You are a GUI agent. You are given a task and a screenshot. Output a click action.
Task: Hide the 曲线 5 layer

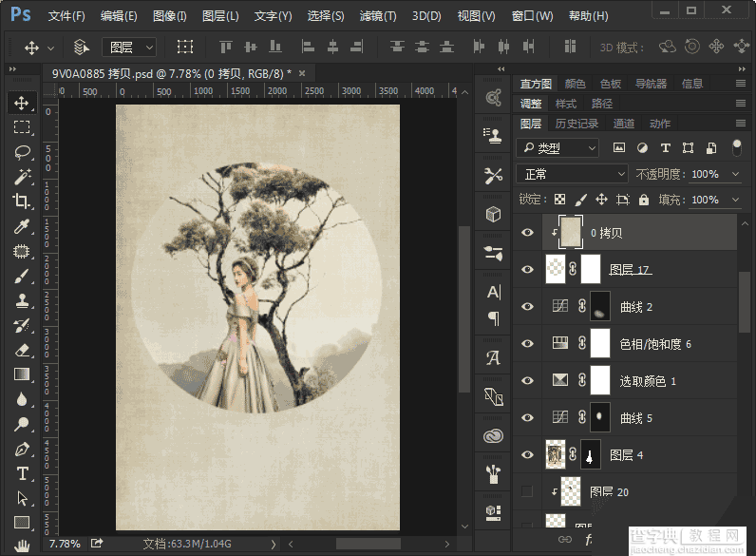coord(527,417)
